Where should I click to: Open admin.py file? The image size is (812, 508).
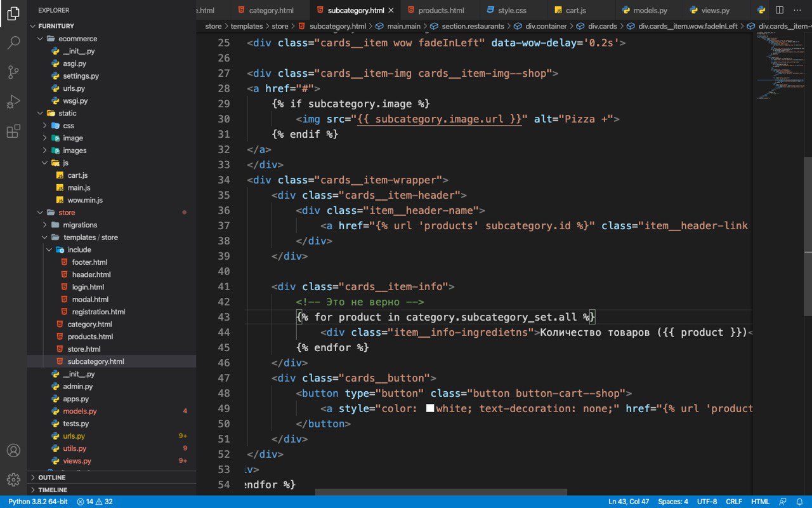(x=77, y=386)
